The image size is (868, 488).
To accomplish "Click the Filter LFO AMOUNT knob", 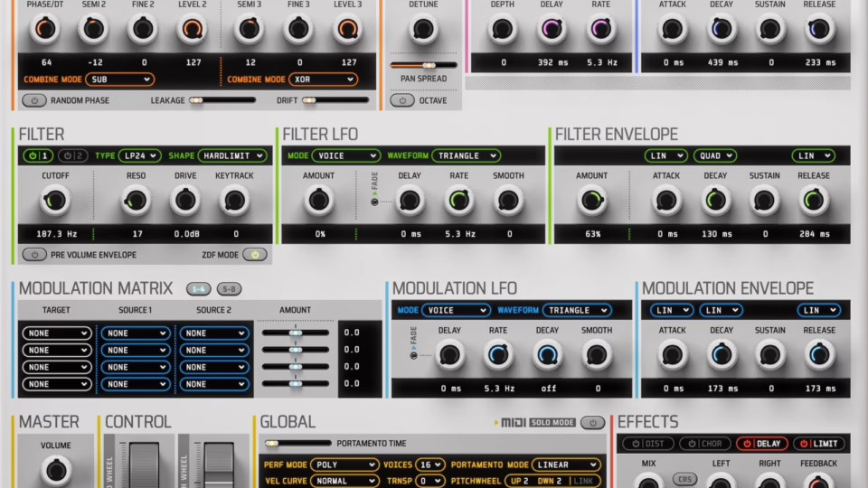I will click(x=318, y=201).
